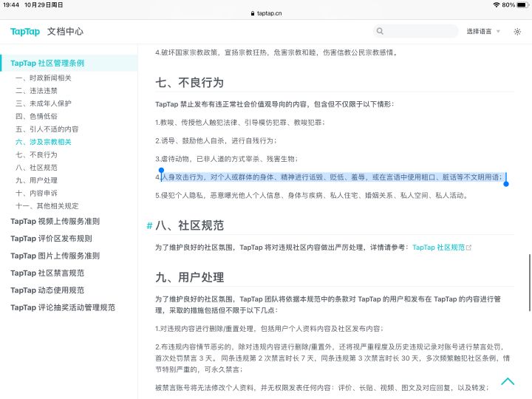
Task: Click the 2.诱导、鼓励他人自杀 line
Action: tap(216, 141)
